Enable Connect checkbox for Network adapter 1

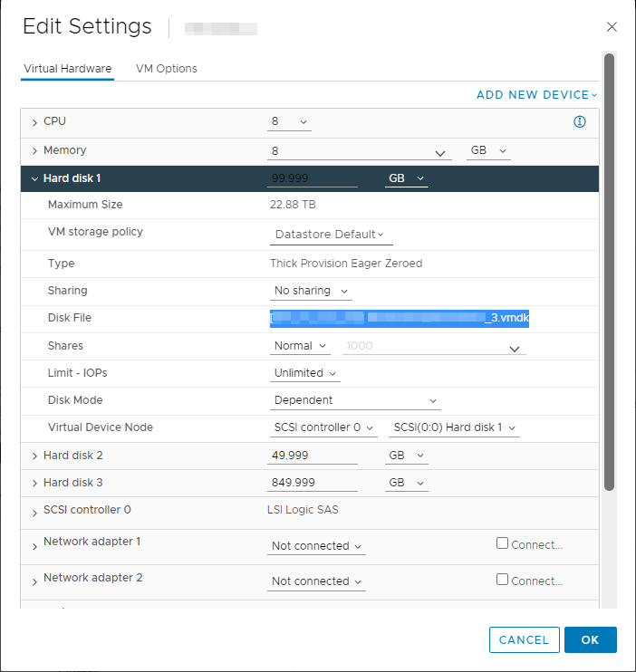pyautogui.click(x=502, y=543)
